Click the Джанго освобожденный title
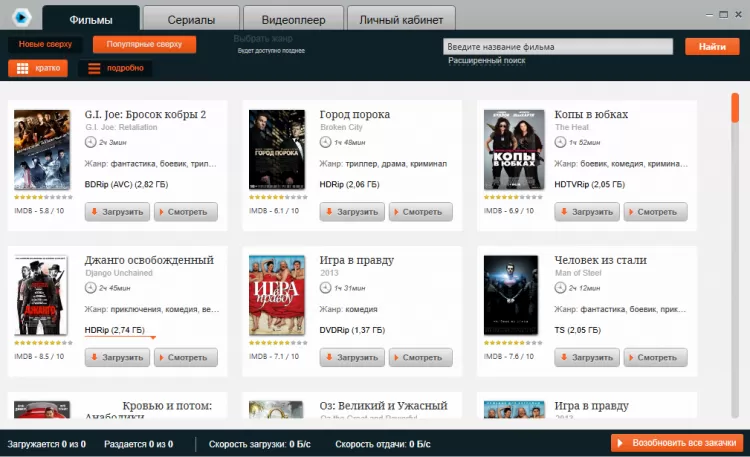 tap(149, 260)
